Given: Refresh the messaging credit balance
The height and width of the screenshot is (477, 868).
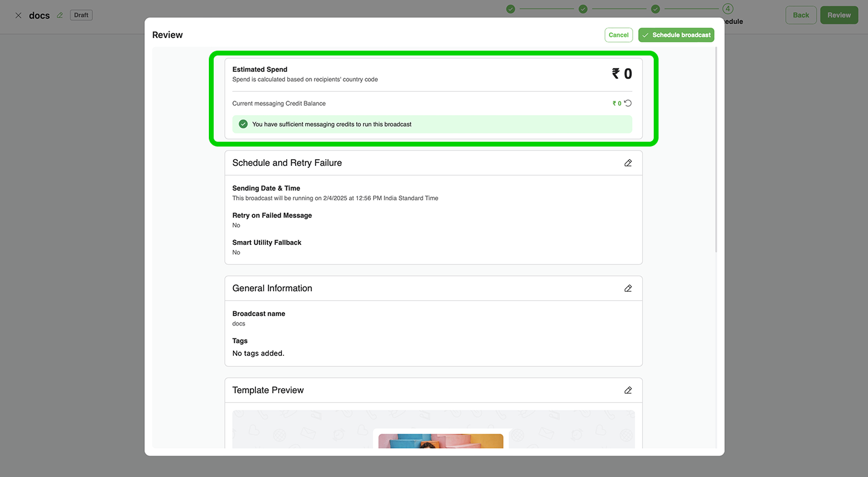Looking at the screenshot, I should click(x=628, y=103).
